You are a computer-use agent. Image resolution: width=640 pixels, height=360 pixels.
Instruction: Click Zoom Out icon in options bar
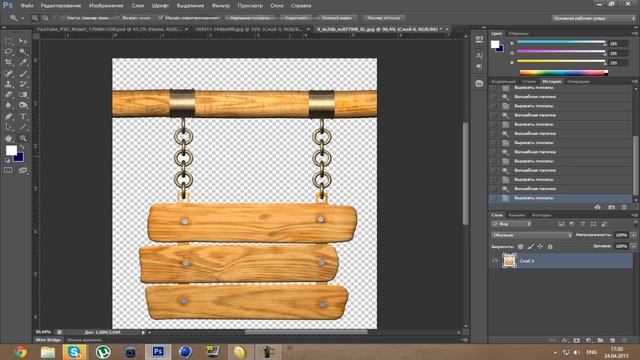(x=45, y=18)
